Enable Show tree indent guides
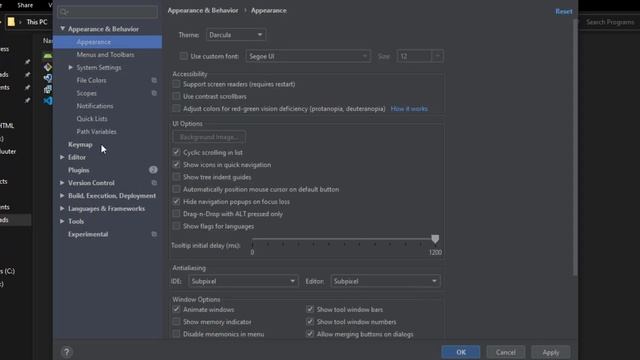 (x=176, y=177)
